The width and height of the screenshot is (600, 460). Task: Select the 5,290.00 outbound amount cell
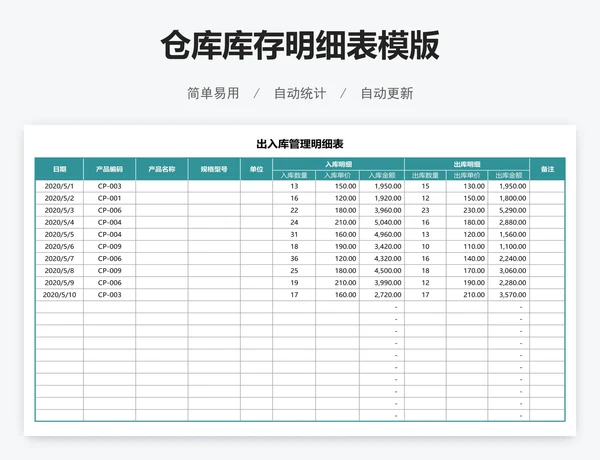click(509, 210)
